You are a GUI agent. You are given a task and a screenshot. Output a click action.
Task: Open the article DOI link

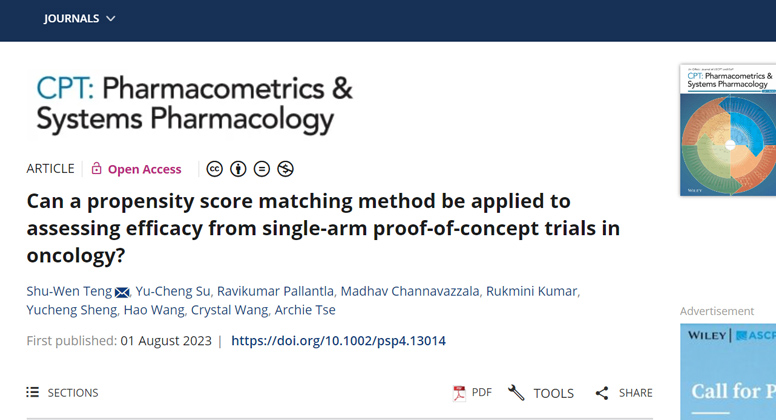pos(338,341)
